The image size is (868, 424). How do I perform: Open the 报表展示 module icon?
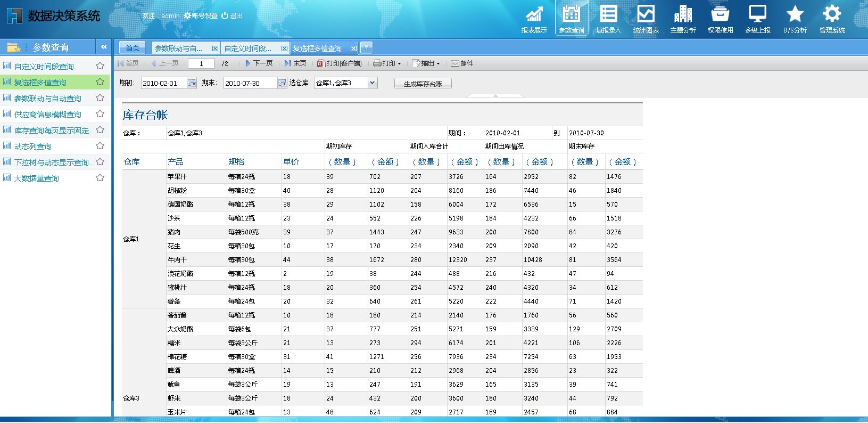(534, 19)
